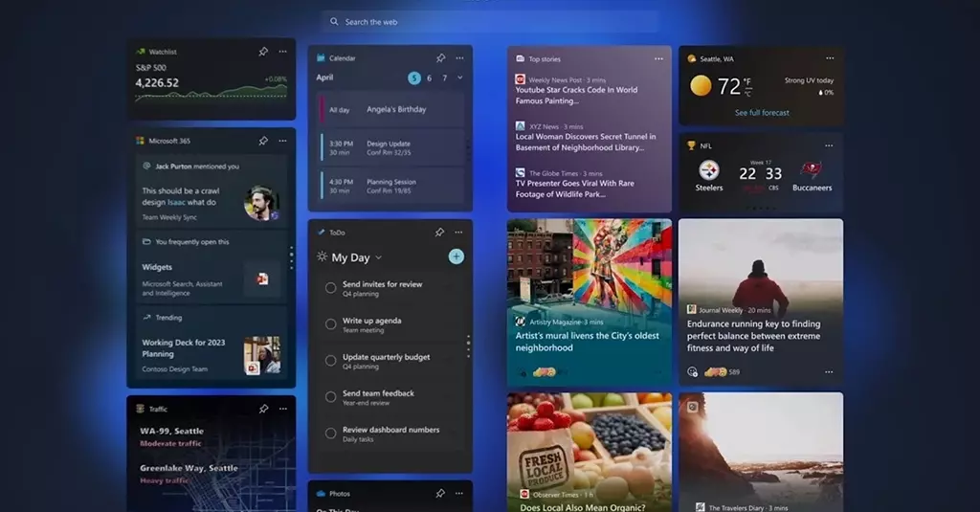Expand the My Day list dropdown
Image resolution: width=980 pixels, height=512 pixels.
(x=379, y=257)
